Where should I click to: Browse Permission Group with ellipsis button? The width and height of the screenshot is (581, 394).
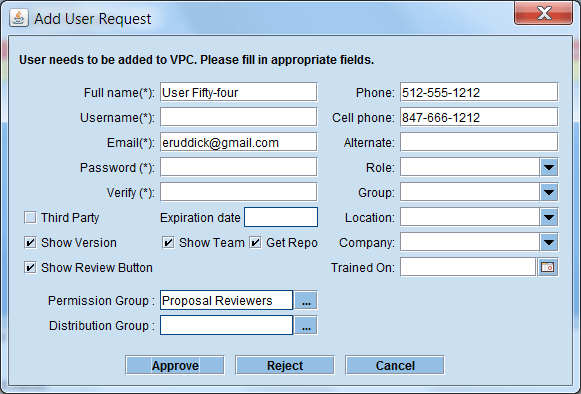click(306, 300)
